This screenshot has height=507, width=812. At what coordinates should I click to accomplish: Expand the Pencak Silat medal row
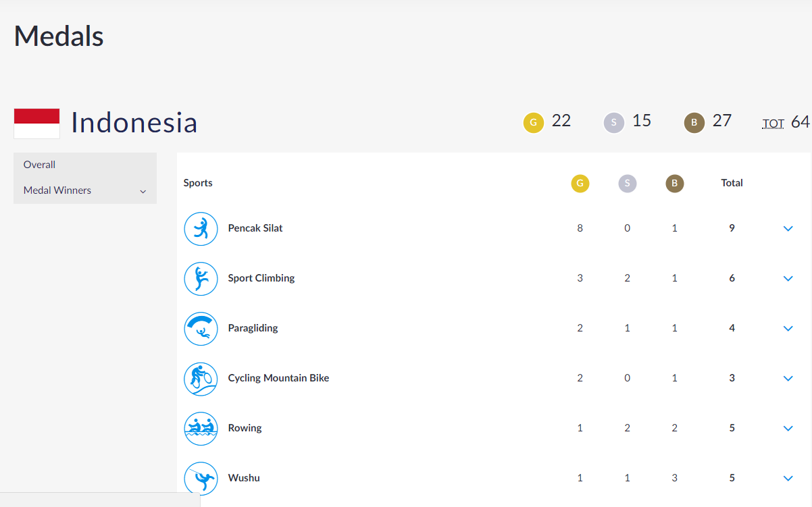point(788,229)
